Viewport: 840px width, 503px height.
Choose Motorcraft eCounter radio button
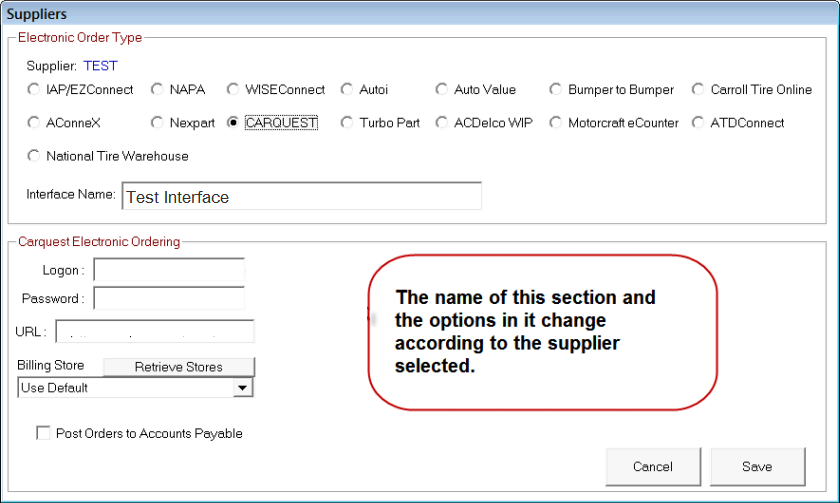click(x=556, y=123)
